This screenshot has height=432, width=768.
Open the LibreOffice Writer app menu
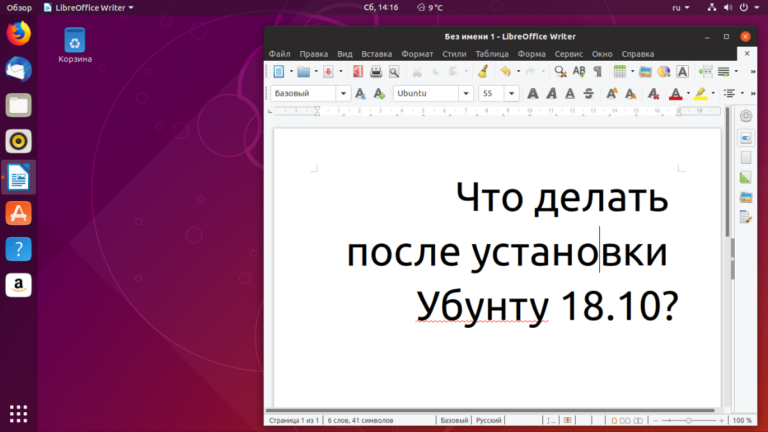[88, 7]
